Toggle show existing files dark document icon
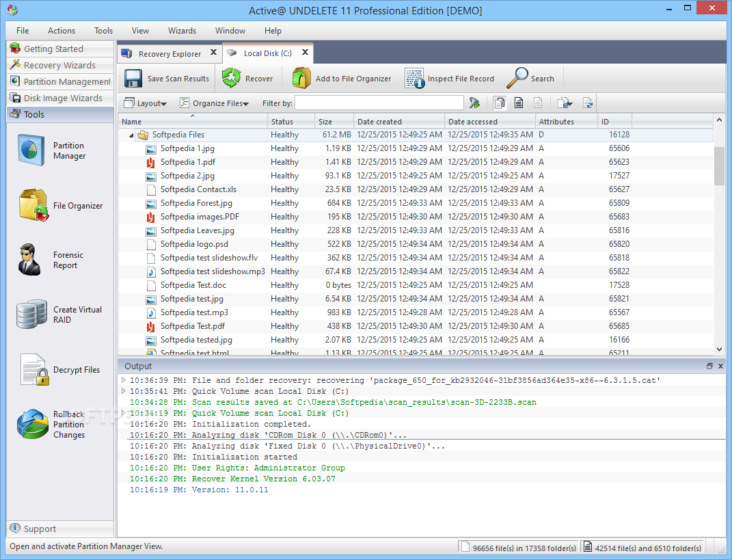The image size is (732, 560). tap(519, 103)
